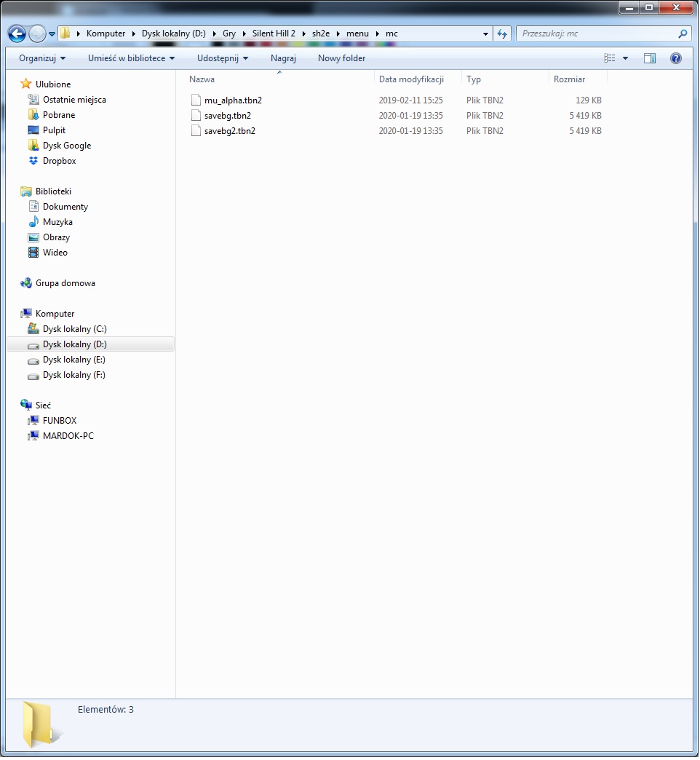The height and width of the screenshot is (760, 700).
Task: Open the Udostępnij menu
Action: [223, 58]
